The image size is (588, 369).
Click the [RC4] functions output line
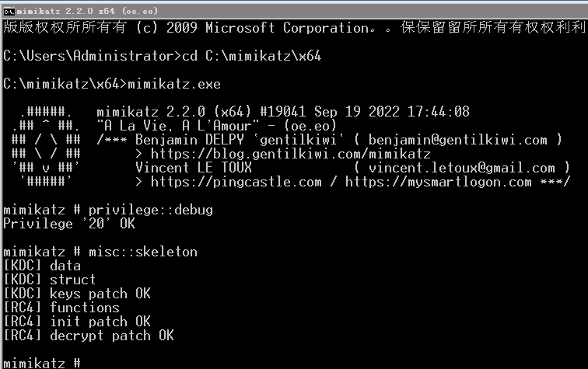(x=61, y=308)
